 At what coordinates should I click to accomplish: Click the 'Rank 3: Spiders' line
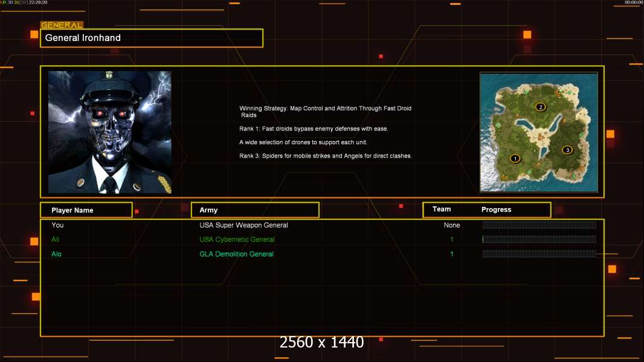coord(326,156)
